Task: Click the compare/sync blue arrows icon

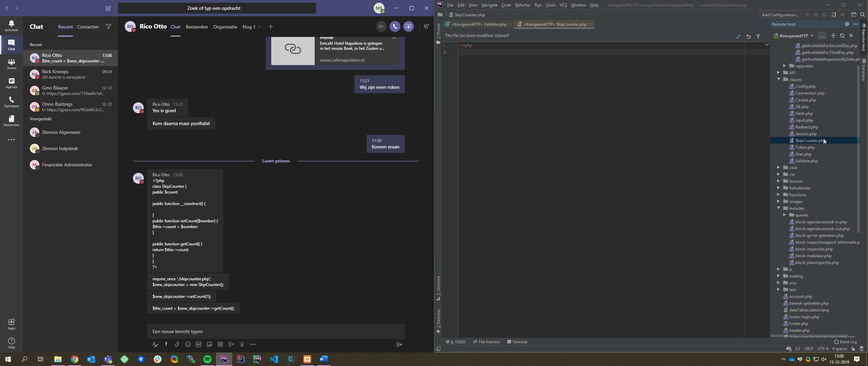Action: [738, 36]
